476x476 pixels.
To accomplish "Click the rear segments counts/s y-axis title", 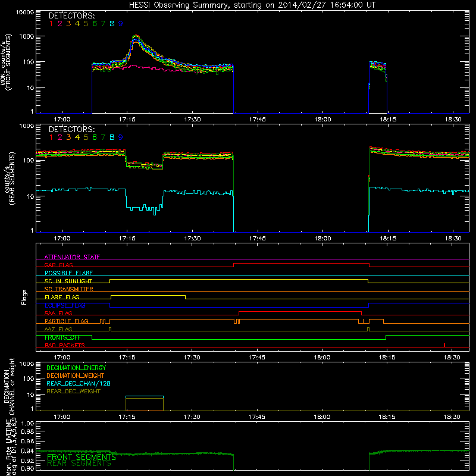I will 9,178.
